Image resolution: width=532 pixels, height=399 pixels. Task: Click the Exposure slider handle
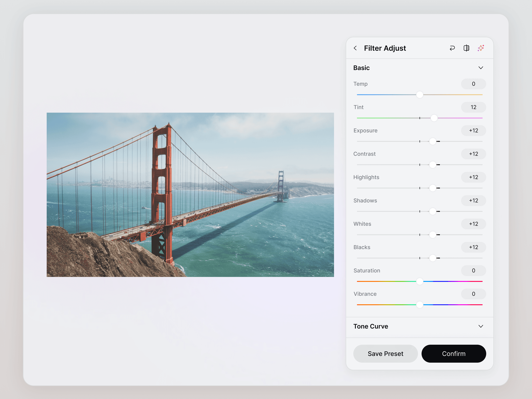(433, 141)
